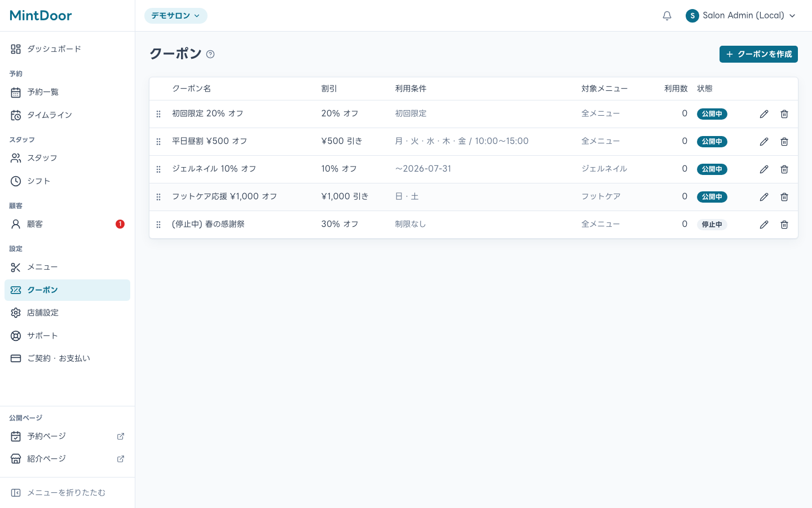
Task: Click drag handle of フットケア応援 row
Action: (158, 197)
